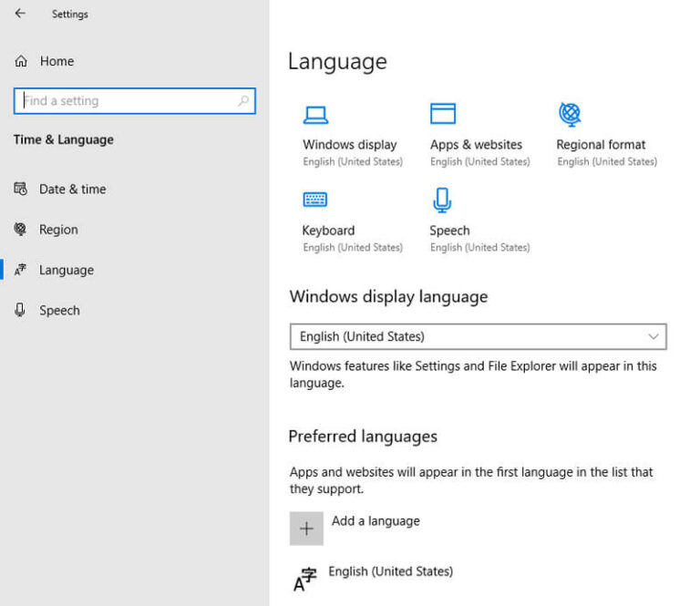Select Language in the sidebar
The width and height of the screenshot is (700, 606).
click(67, 270)
